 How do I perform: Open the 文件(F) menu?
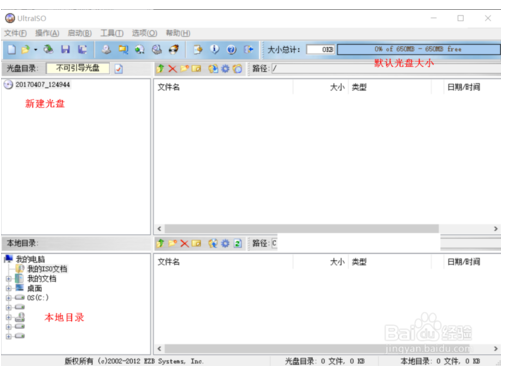pyautogui.click(x=15, y=33)
